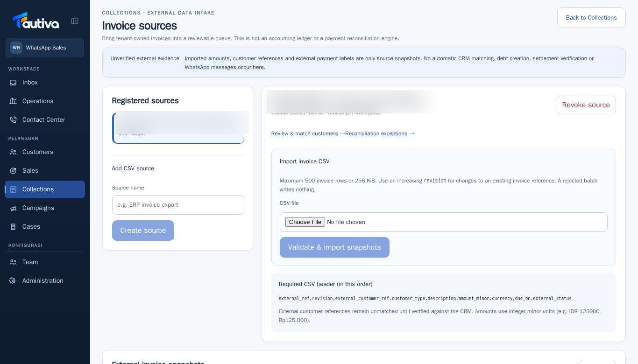Click the Add CSV source heading
This screenshot has width=638, height=364.
(x=133, y=168)
